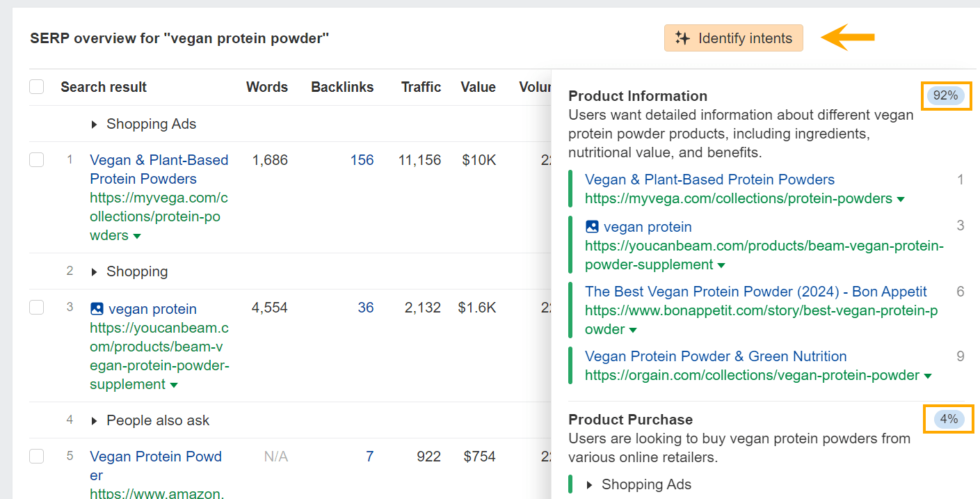Check the vegan protein result checkbox

click(x=36, y=307)
